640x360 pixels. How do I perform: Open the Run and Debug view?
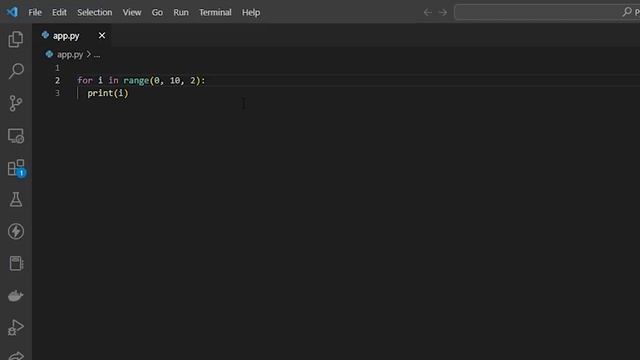coord(16,327)
